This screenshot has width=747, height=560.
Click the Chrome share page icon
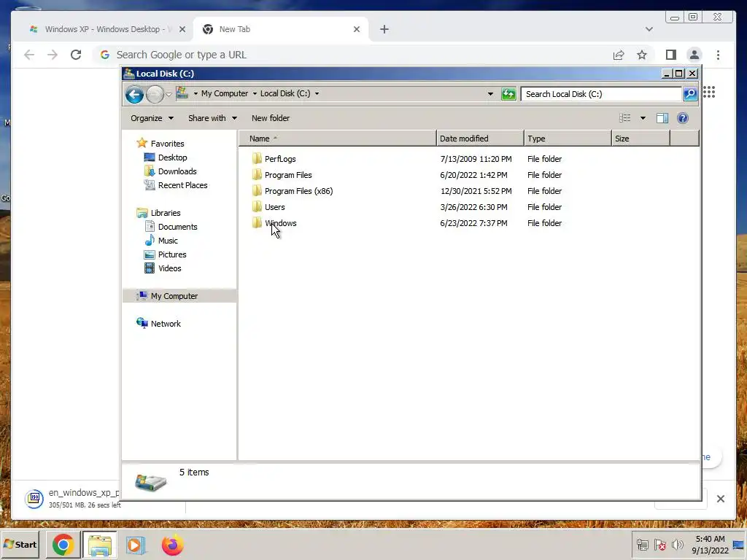pyautogui.click(x=619, y=55)
